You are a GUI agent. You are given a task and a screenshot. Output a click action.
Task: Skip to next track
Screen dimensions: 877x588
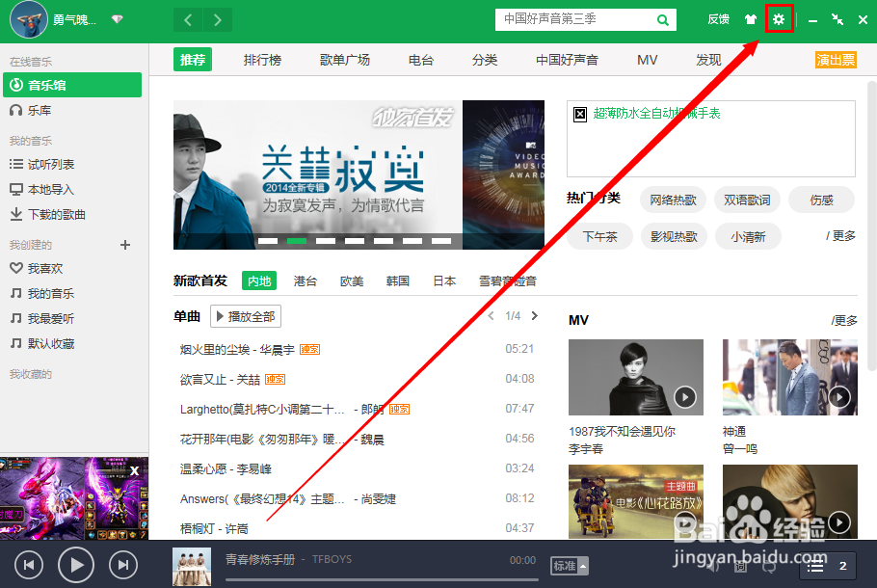pyautogui.click(x=123, y=565)
